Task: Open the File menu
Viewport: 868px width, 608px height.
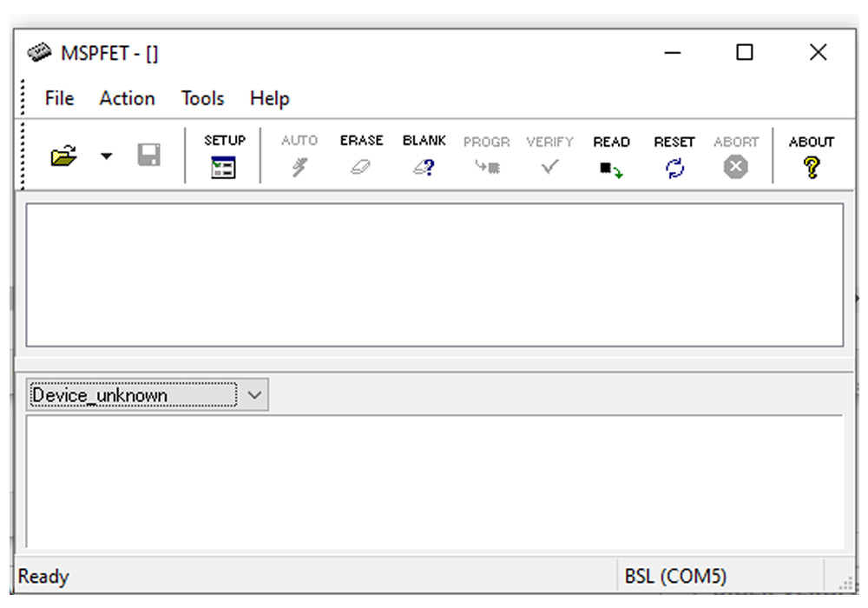Action: [59, 98]
